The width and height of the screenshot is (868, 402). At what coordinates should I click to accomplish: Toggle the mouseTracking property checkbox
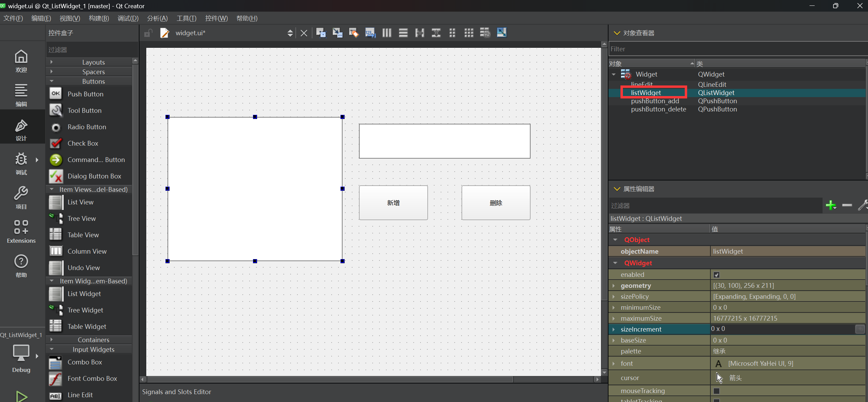point(717,391)
